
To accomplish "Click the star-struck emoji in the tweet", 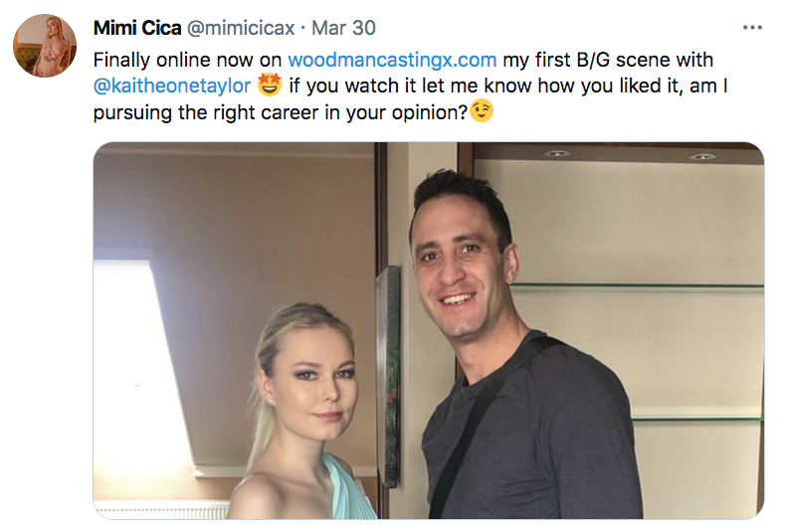I will 270,86.
